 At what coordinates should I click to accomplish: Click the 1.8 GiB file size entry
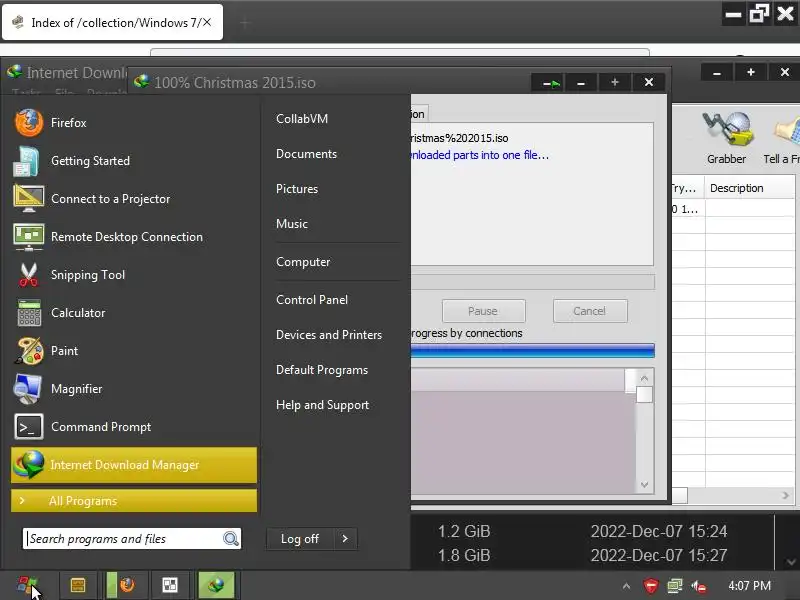464,555
